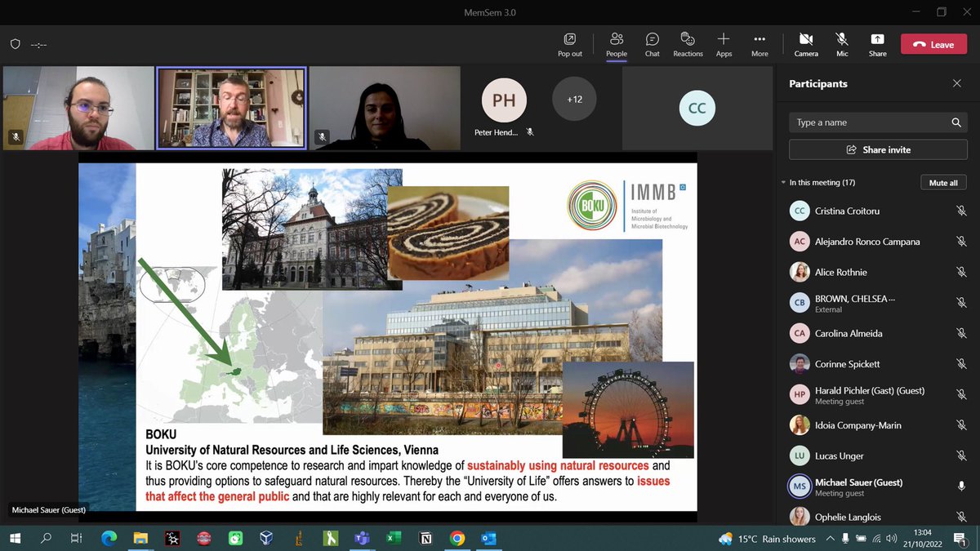Select Harald Pichler (Gast) participant

click(x=878, y=395)
